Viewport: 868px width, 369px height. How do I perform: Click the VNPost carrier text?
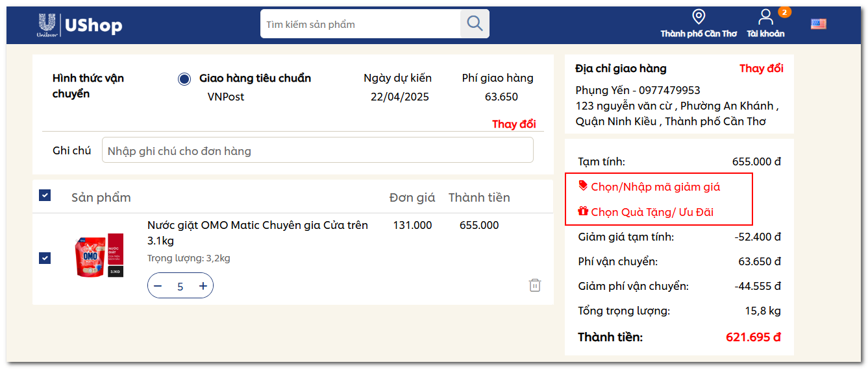tap(226, 97)
